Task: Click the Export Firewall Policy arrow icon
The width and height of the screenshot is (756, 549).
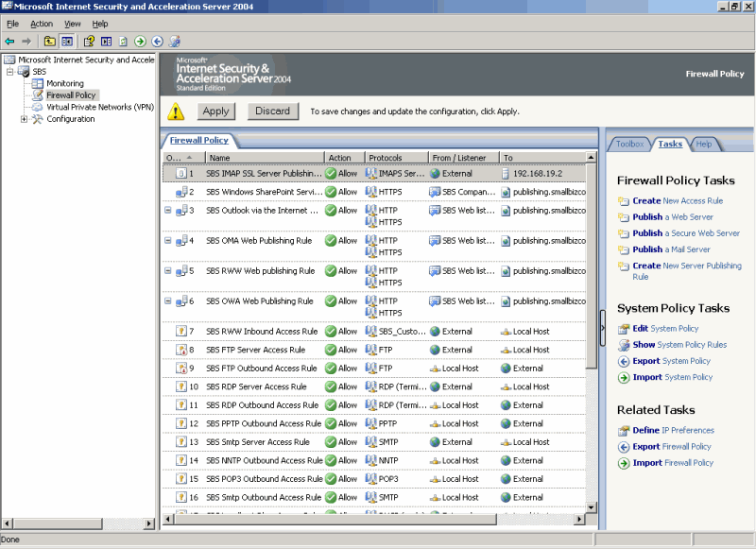Action: [x=624, y=447]
